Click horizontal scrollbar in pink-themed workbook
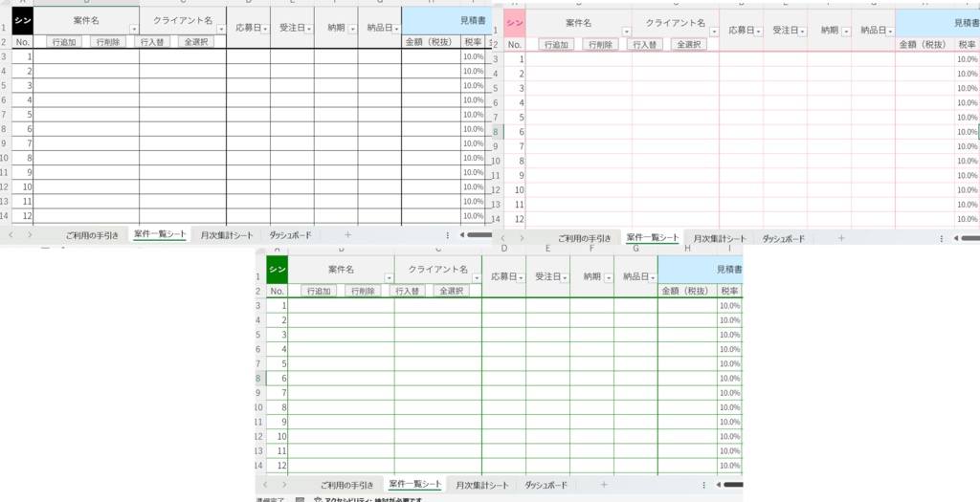The image size is (980, 502). click(970, 238)
